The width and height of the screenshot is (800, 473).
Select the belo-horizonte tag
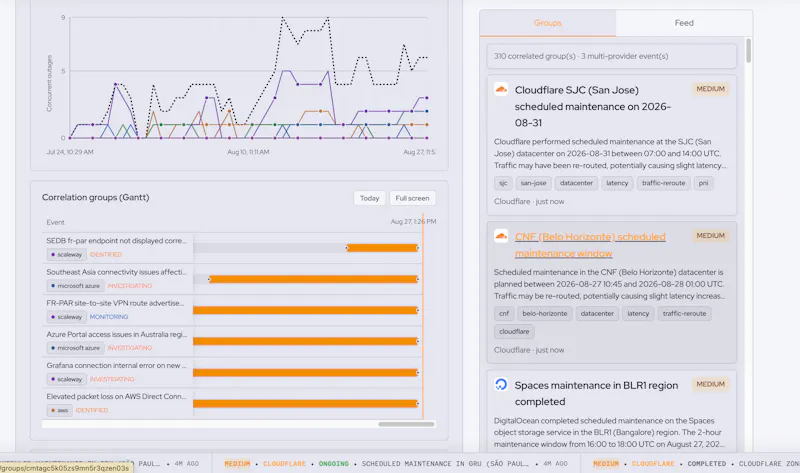point(544,314)
